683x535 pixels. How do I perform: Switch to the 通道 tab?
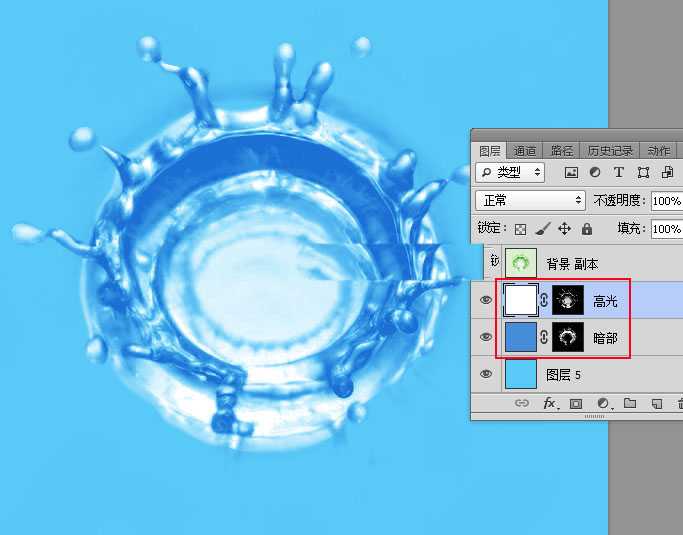525,151
